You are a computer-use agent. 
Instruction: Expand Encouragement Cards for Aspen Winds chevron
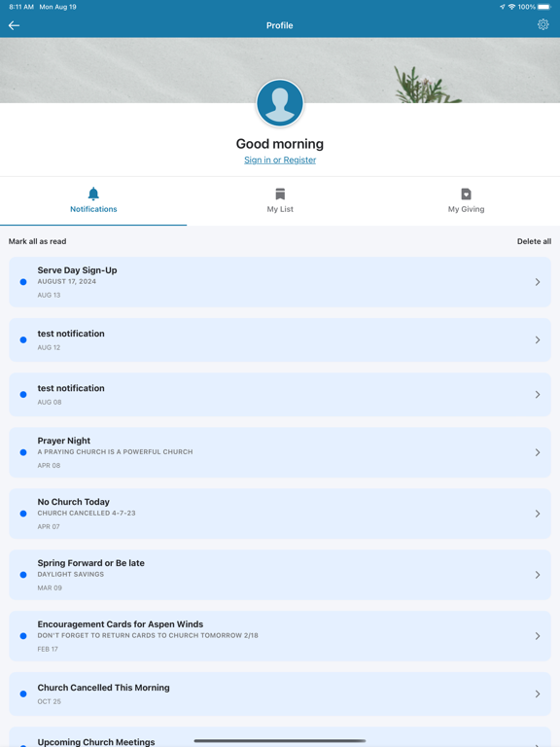coord(538,636)
